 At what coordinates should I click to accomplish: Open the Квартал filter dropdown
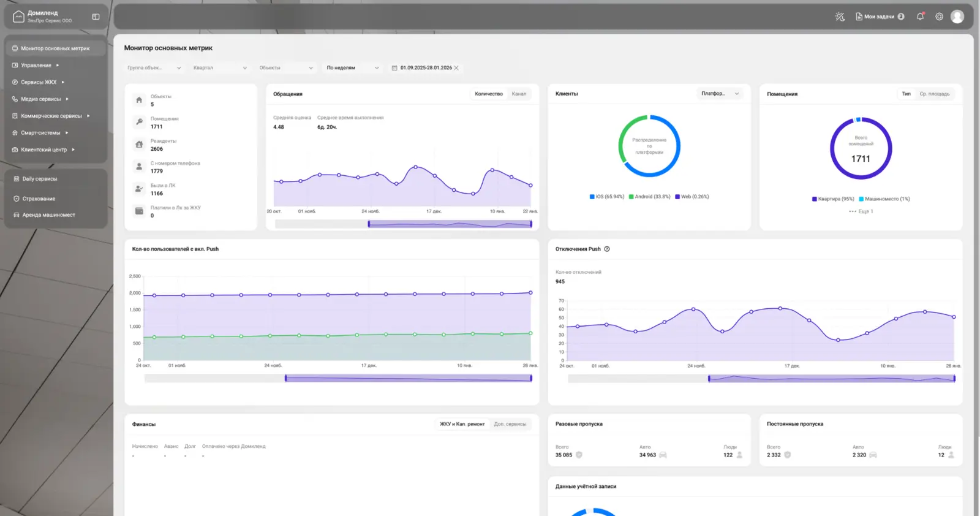221,68
